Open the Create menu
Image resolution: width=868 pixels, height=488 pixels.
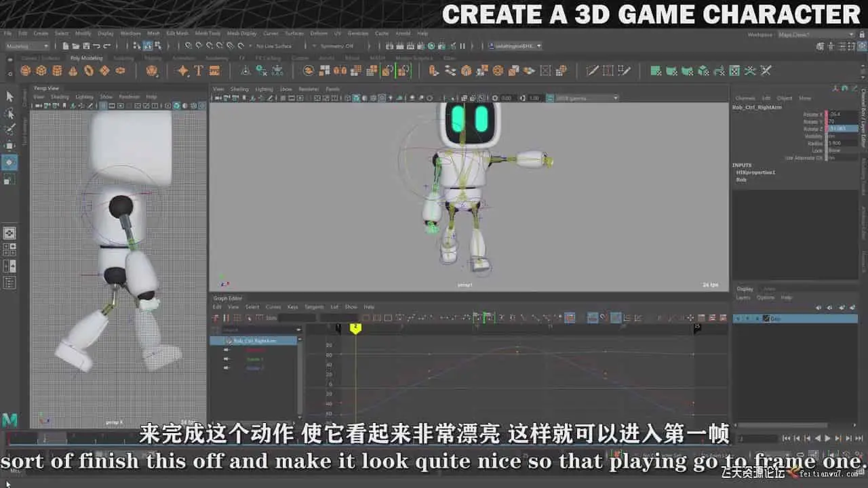pyautogui.click(x=41, y=33)
